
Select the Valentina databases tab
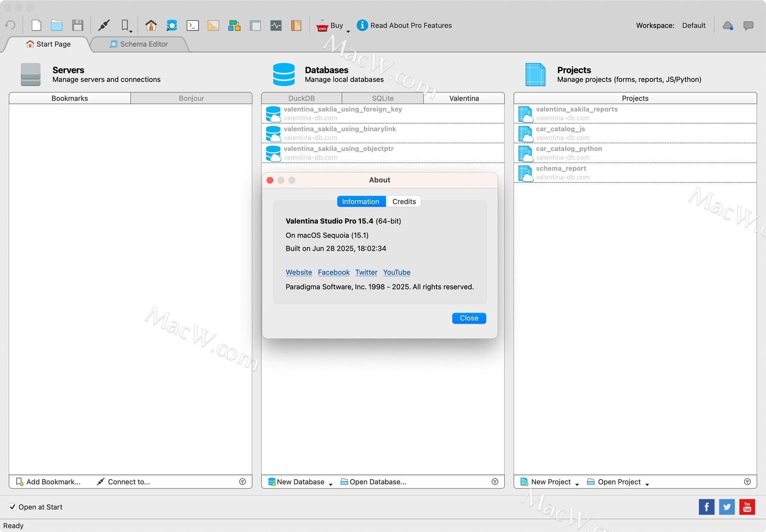pyautogui.click(x=464, y=98)
